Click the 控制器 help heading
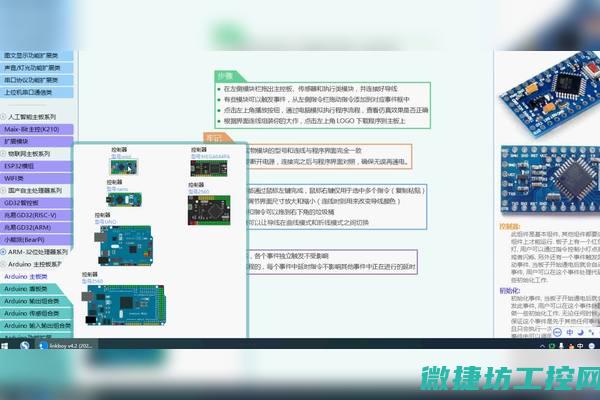This screenshot has width=600, height=400. [510, 227]
